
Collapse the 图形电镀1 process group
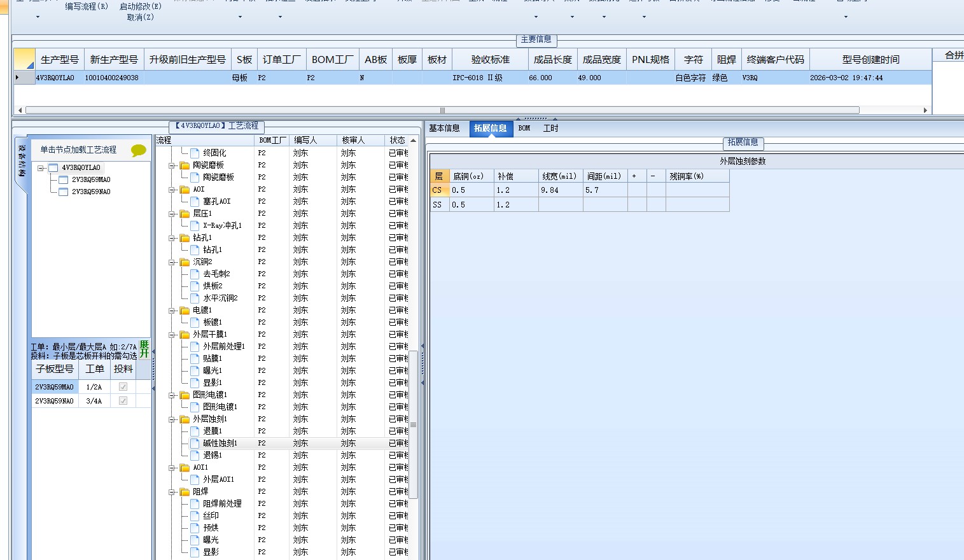pos(172,395)
